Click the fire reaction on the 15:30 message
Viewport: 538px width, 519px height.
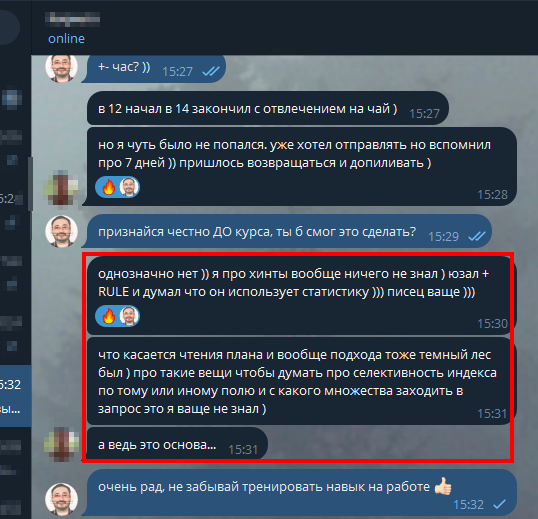[108, 316]
